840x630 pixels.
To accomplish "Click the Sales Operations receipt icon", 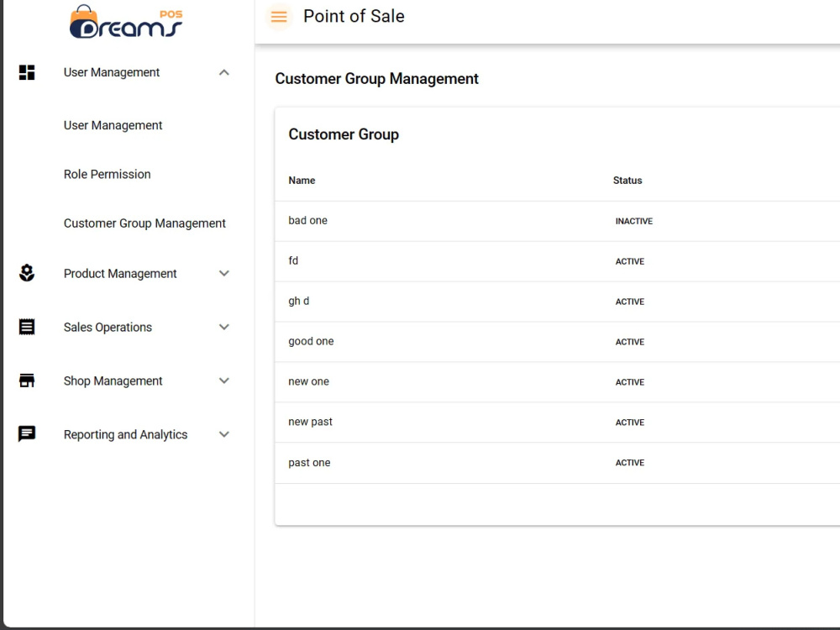I will 27,327.
